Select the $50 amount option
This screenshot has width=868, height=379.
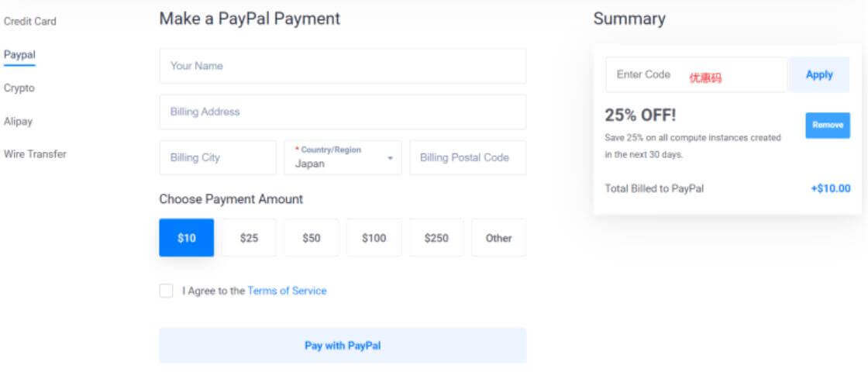tap(312, 238)
